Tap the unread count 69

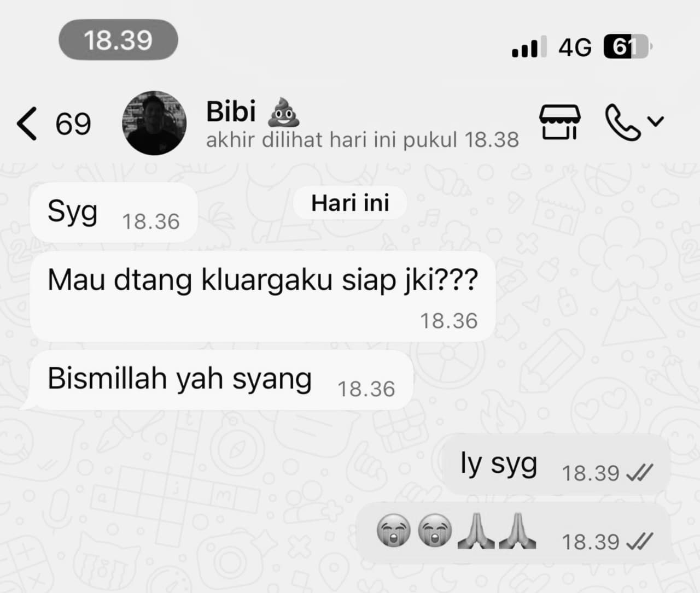pos(73,124)
